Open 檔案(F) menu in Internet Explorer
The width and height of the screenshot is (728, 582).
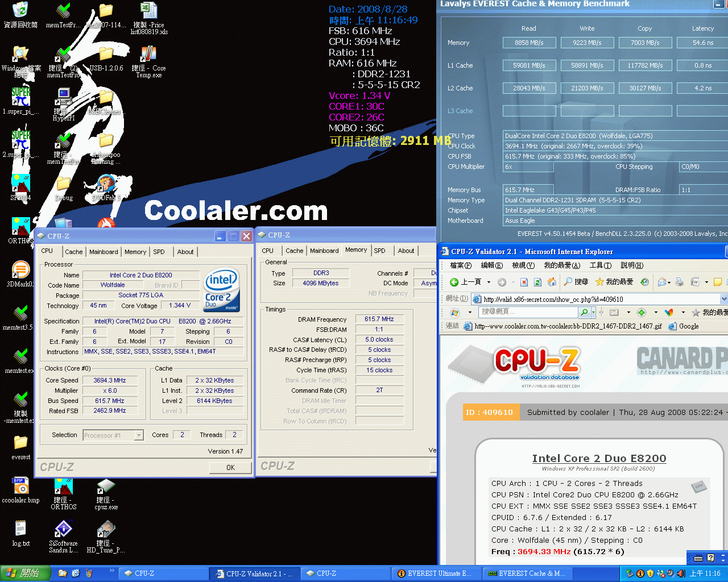461,265
